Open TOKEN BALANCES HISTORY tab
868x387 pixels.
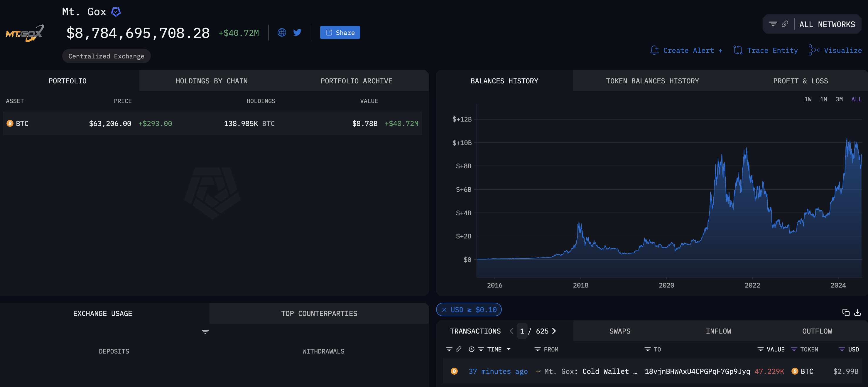(652, 81)
